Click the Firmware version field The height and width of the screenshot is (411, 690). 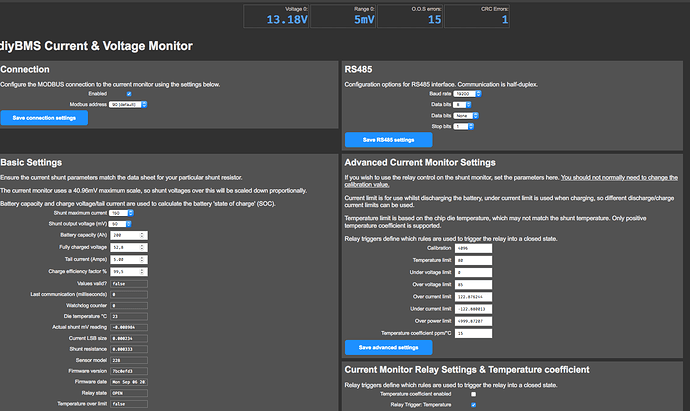(129, 371)
